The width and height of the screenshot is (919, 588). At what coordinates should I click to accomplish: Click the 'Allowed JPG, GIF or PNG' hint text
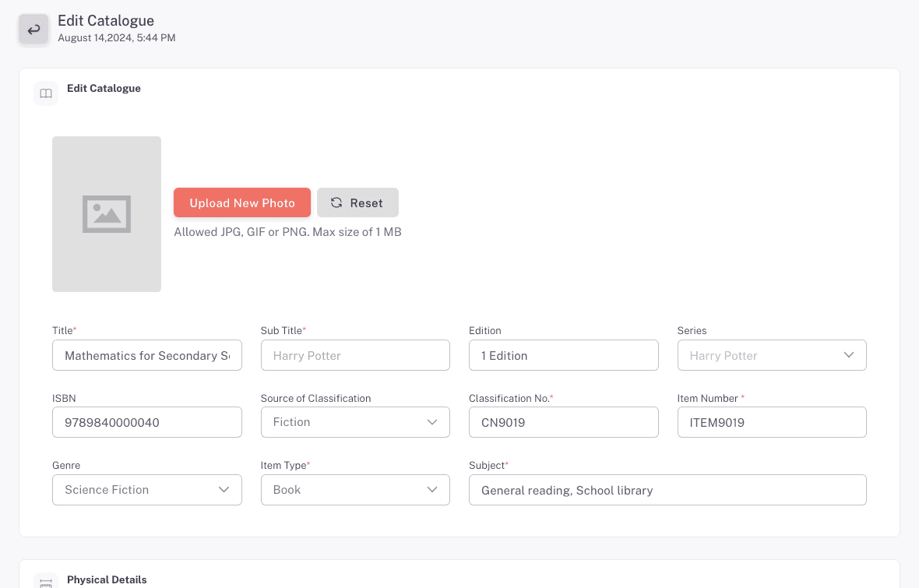(288, 232)
